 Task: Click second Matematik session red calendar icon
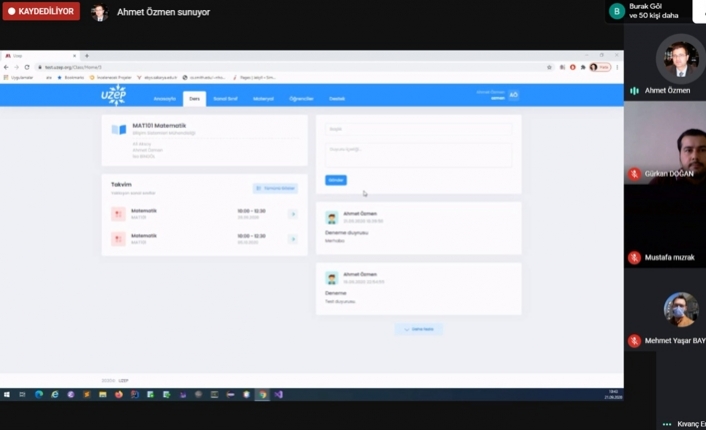click(x=118, y=239)
